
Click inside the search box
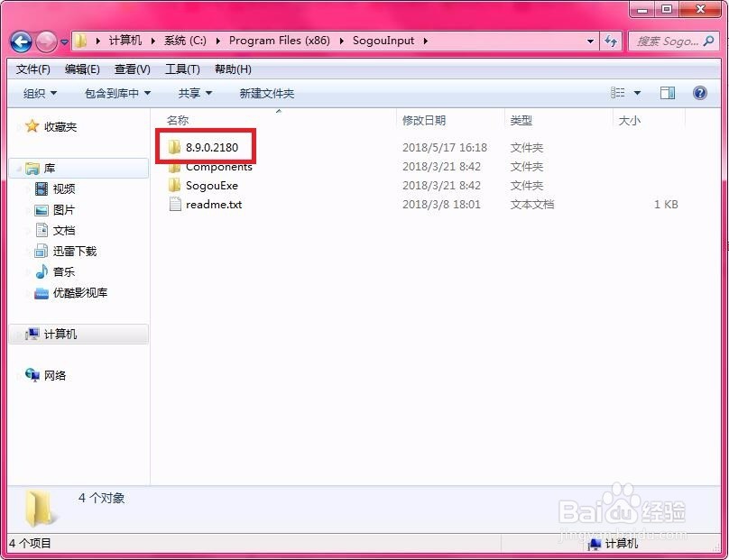pos(672,41)
